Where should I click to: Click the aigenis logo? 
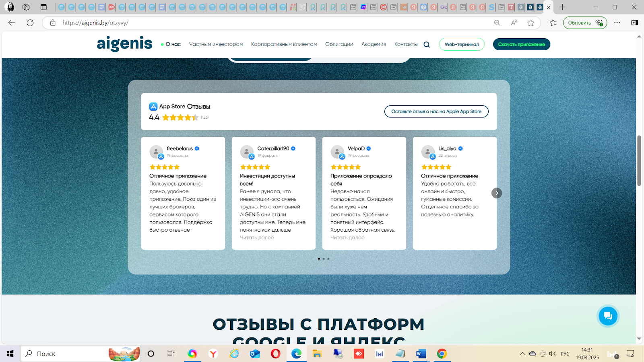tap(124, 43)
